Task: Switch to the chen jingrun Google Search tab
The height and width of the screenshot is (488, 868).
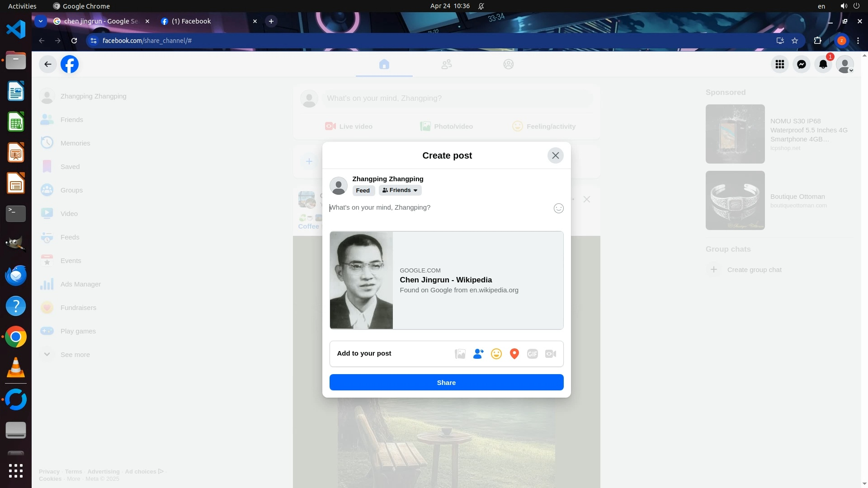Action: click(x=101, y=21)
